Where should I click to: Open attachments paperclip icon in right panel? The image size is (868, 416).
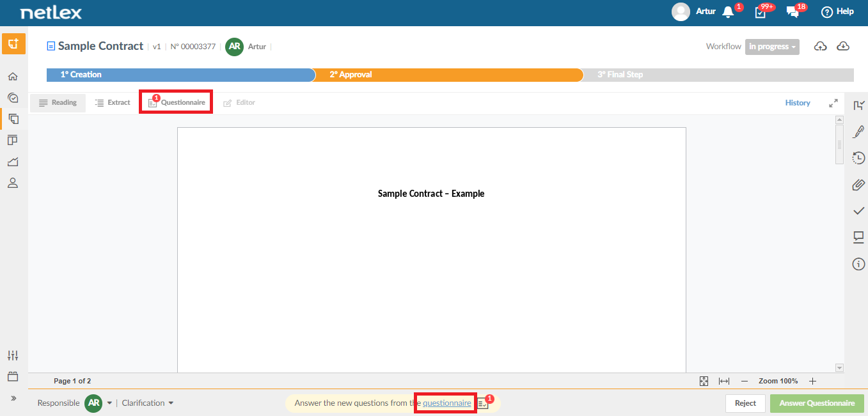858,185
